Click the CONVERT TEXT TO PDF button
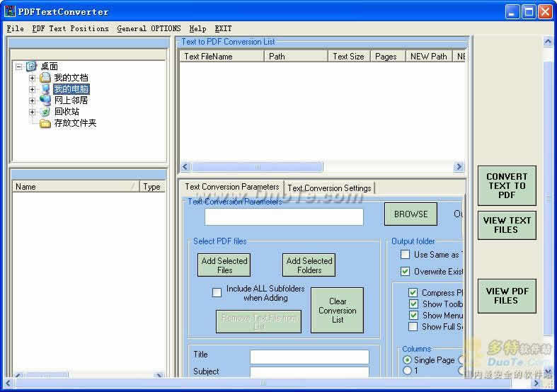This screenshot has width=557, height=392. click(507, 185)
